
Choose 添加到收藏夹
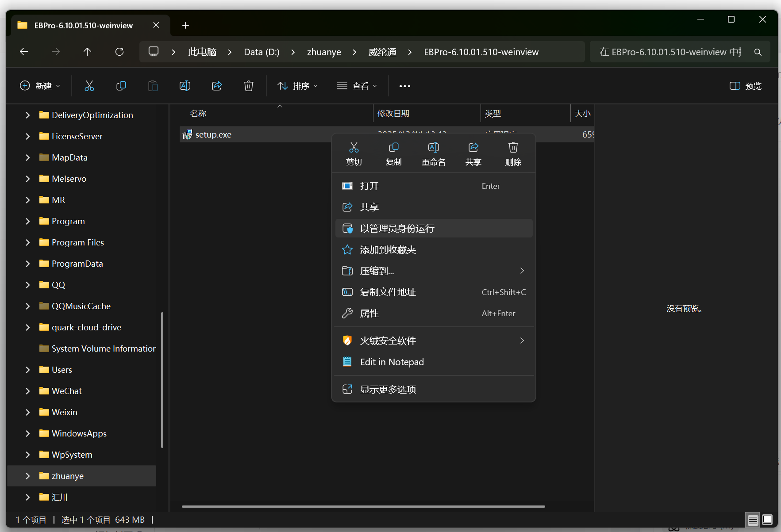(434, 250)
